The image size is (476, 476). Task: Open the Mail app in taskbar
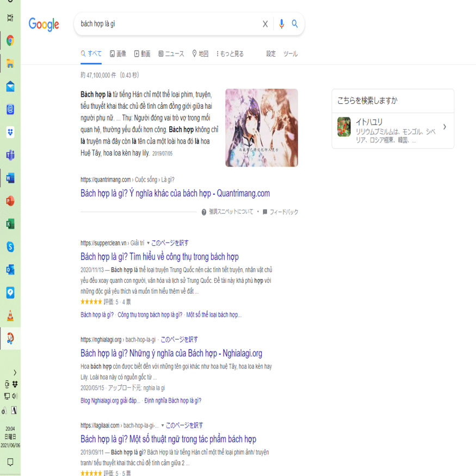click(10, 86)
